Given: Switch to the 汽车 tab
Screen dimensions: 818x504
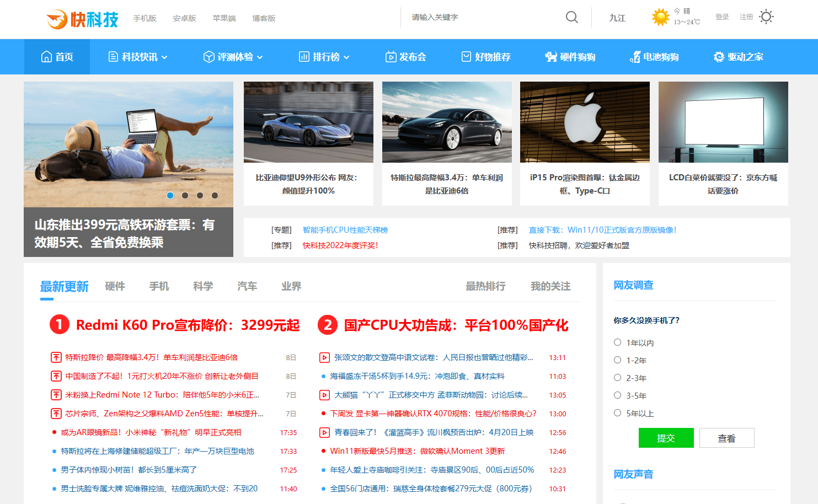Looking at the screenshot, I should click(248, 286).
